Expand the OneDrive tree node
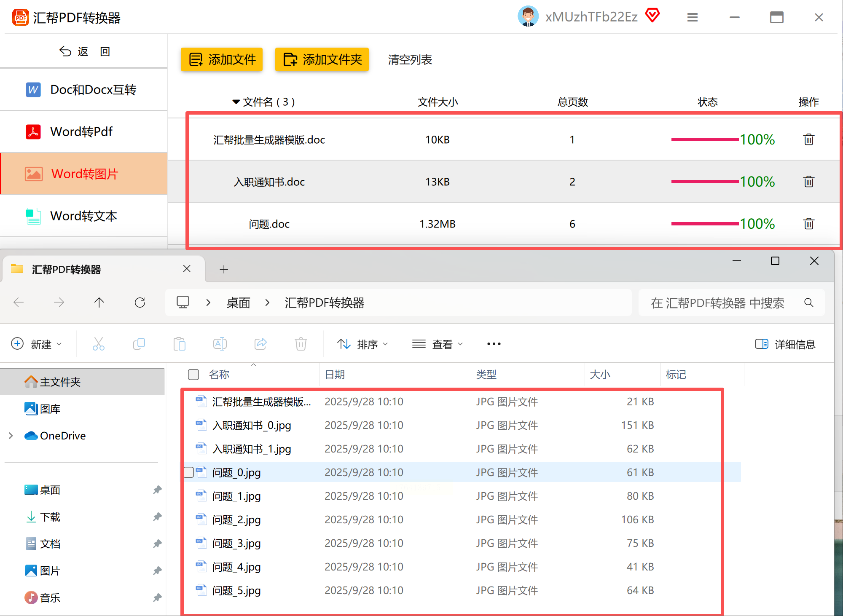 tap(11, 436)
